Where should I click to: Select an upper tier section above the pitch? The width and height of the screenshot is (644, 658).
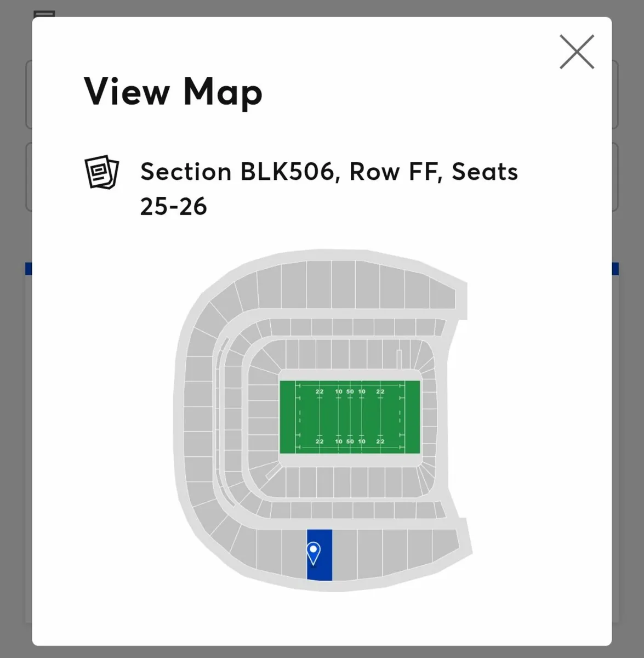tap(344, 283)
